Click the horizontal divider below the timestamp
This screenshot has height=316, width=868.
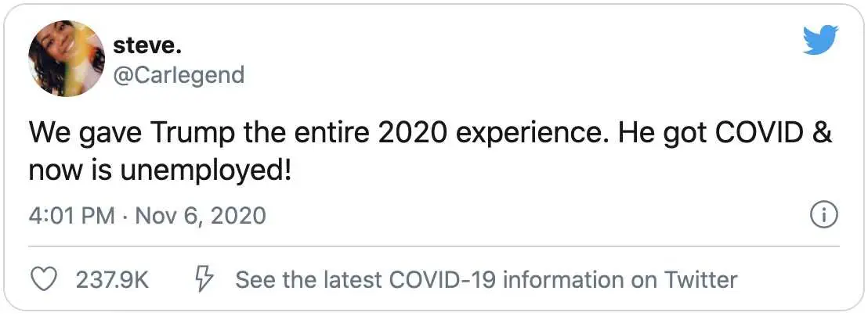pos(434,246)
